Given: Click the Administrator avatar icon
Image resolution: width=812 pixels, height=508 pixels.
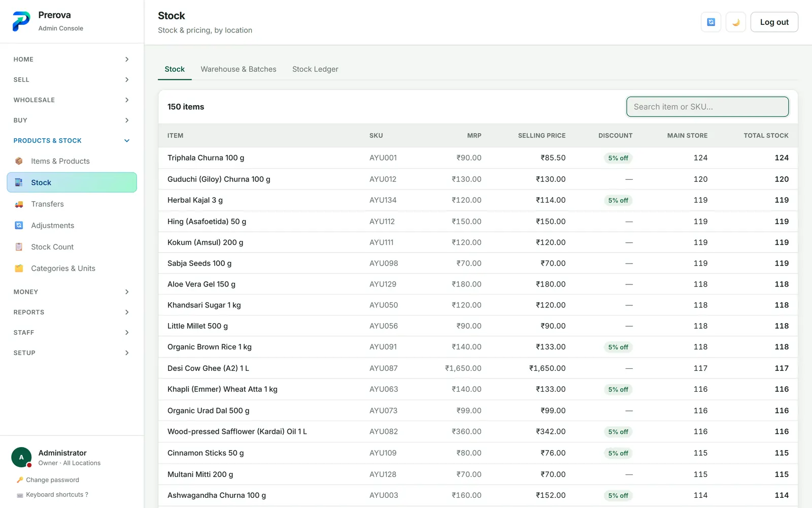Looking at the screenshot, I should coord(21,457).
